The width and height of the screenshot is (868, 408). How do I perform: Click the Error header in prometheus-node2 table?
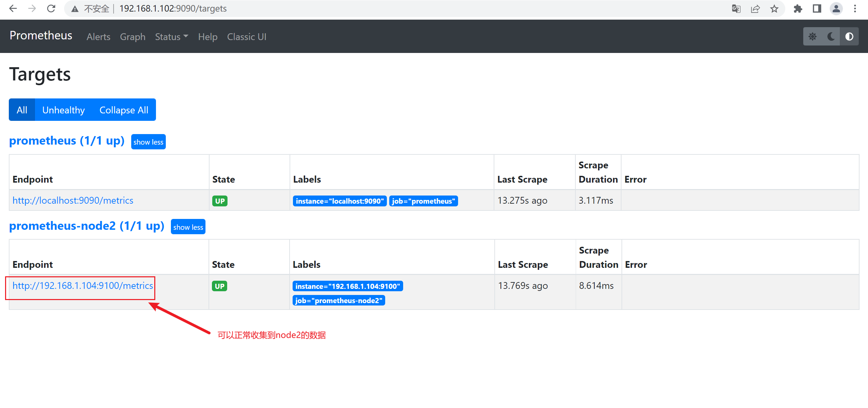(636, 264)
